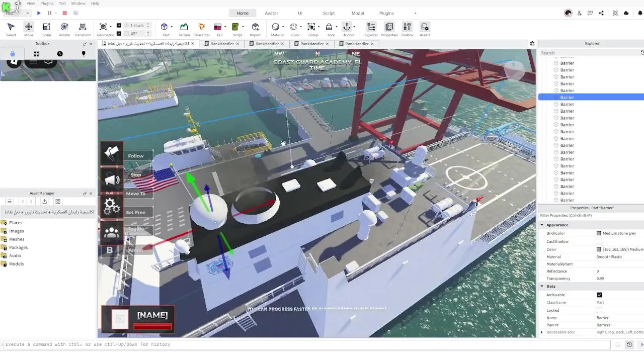Activate the Scale tool

pyautogui.click(x=46, y=30)
